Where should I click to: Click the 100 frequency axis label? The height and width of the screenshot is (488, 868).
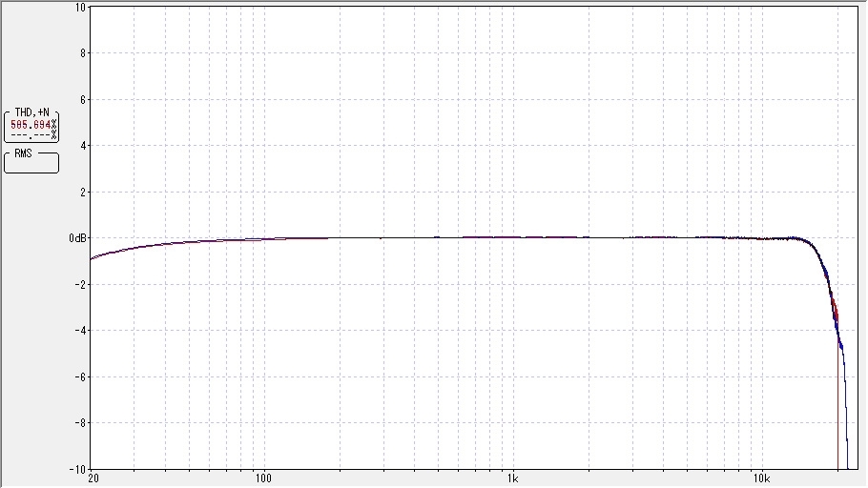point(263,478)
